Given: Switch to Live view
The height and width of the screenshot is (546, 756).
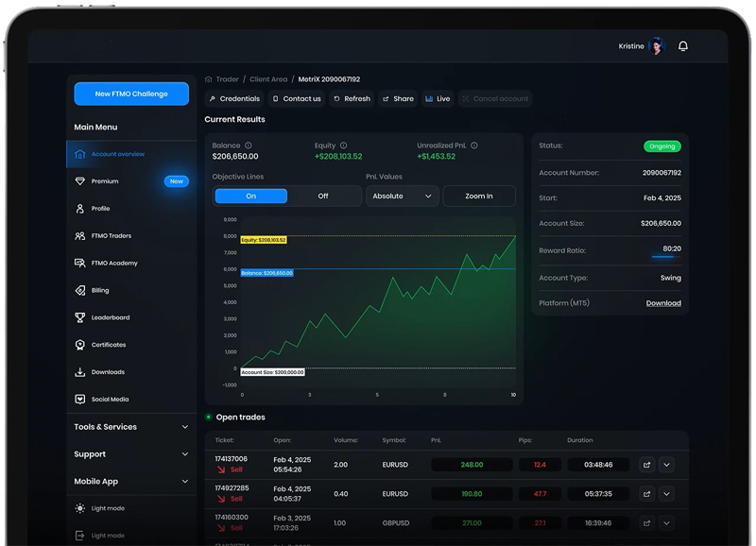Looking at the screenshot, I should (438, 99).
